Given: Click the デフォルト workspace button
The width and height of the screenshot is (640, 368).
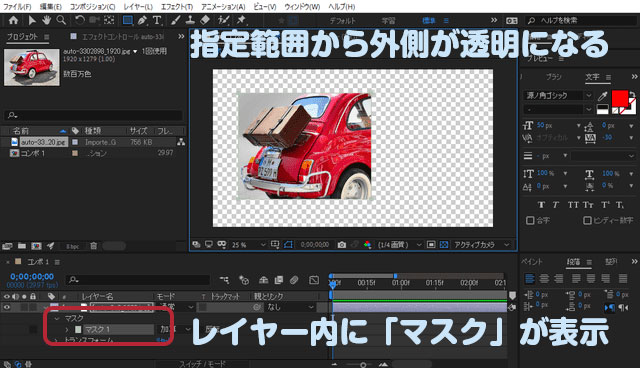Looking at the screenshot, I should 343,20.
